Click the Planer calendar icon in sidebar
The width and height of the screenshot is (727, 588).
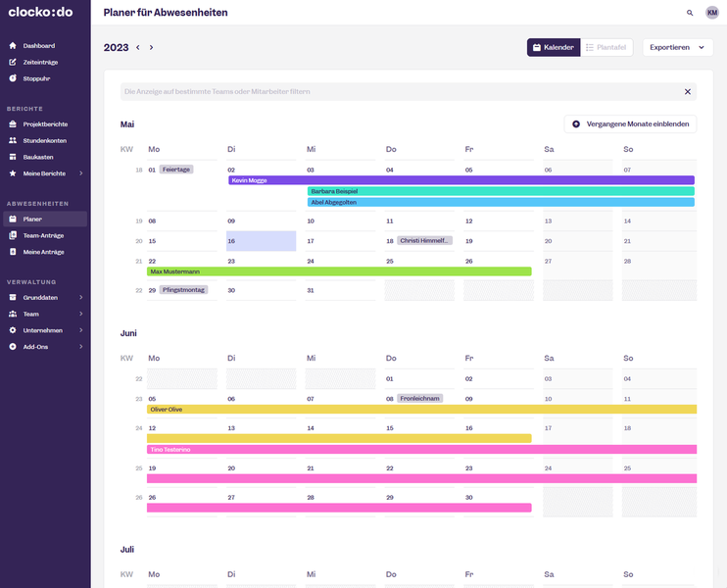pos(13,219)
